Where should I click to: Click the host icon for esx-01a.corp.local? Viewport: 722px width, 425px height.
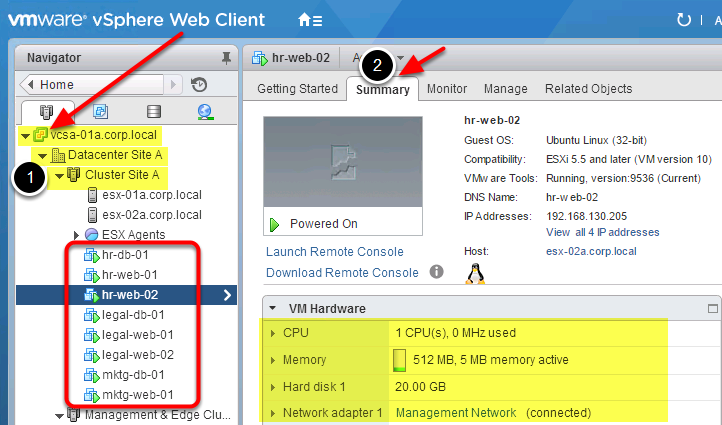pos(92,195)
